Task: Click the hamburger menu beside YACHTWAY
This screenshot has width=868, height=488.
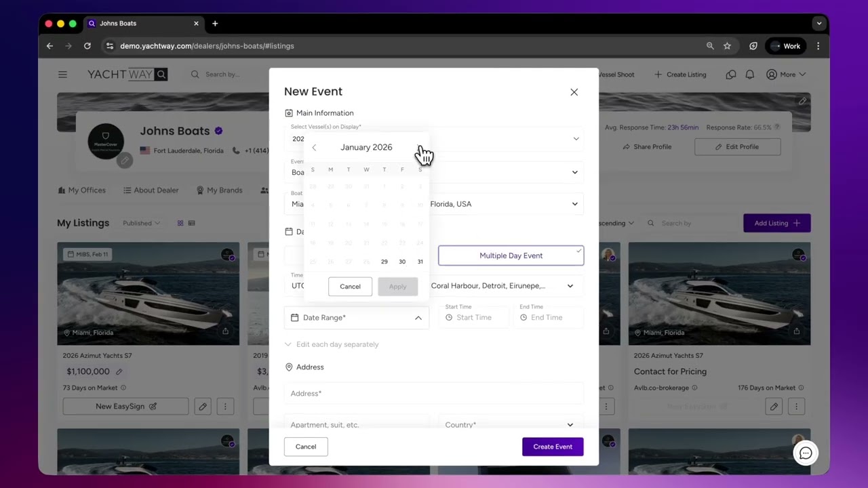Action: (x=62, y=75)
